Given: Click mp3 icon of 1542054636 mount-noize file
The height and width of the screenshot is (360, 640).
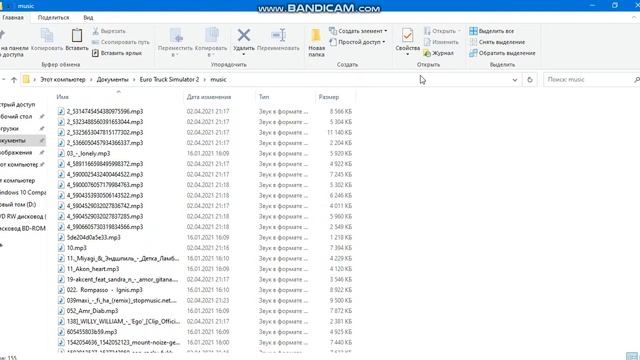Looking at the screenshot, I should point(61,342).
